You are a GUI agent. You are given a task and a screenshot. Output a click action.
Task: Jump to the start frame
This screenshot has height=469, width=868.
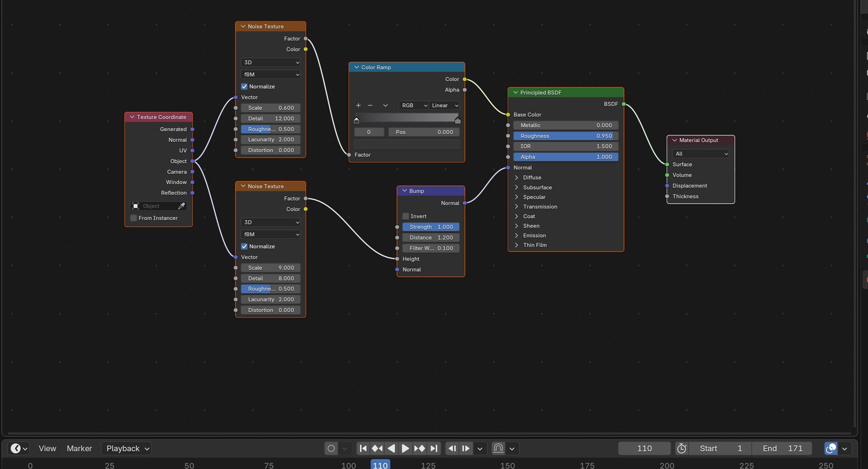click(363, 448)
